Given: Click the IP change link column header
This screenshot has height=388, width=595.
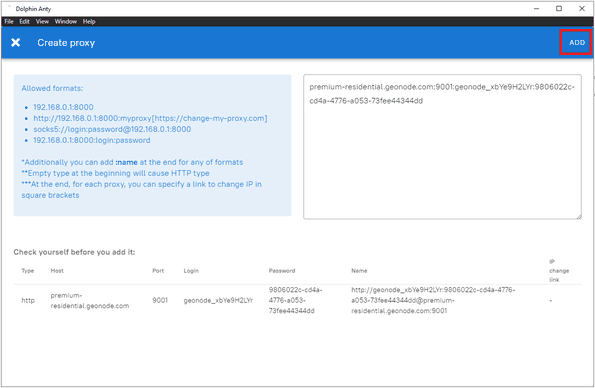Looking at the screenshot, I should tap(559, 271).
